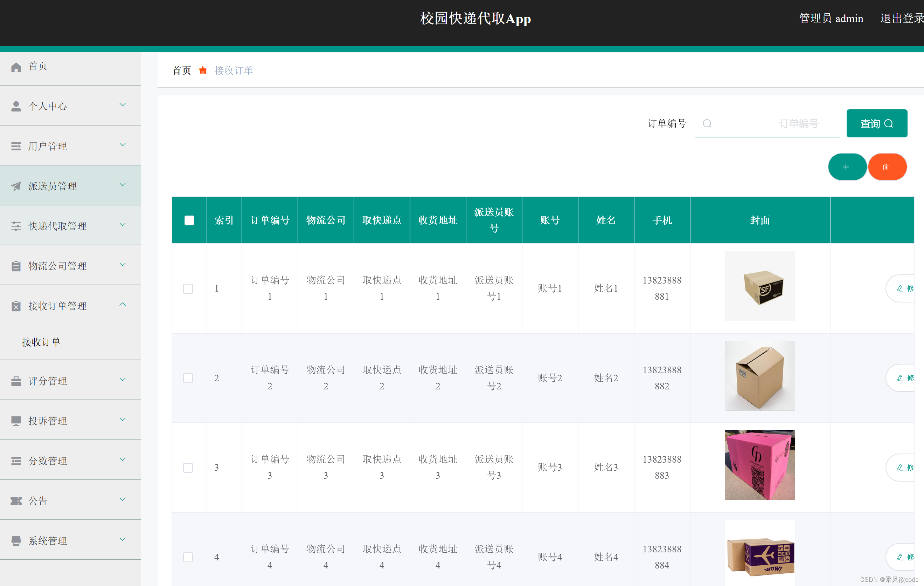Viewport: 924px width, 586px height.
Task: Click the 物流公司管理 clipboard icon
Action: click(x=16, y=266)
